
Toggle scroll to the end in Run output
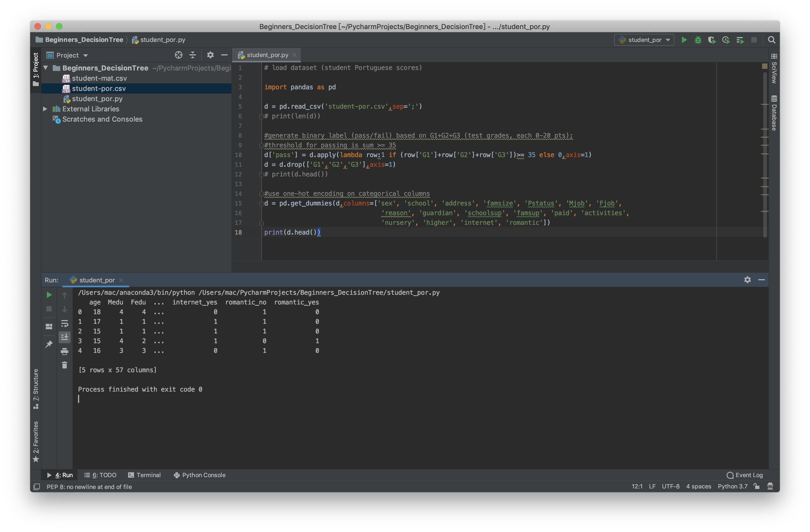(x=64, y=337)
